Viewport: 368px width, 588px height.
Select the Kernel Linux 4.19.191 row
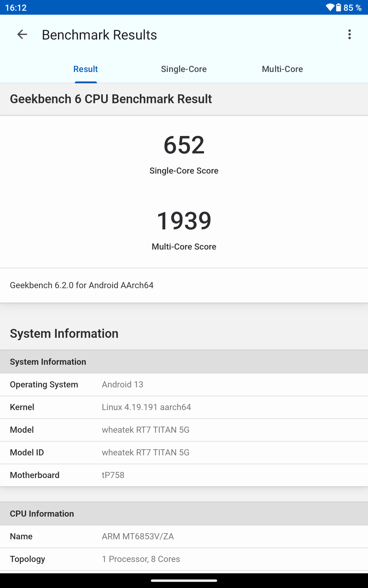click(x=184, y=407)
